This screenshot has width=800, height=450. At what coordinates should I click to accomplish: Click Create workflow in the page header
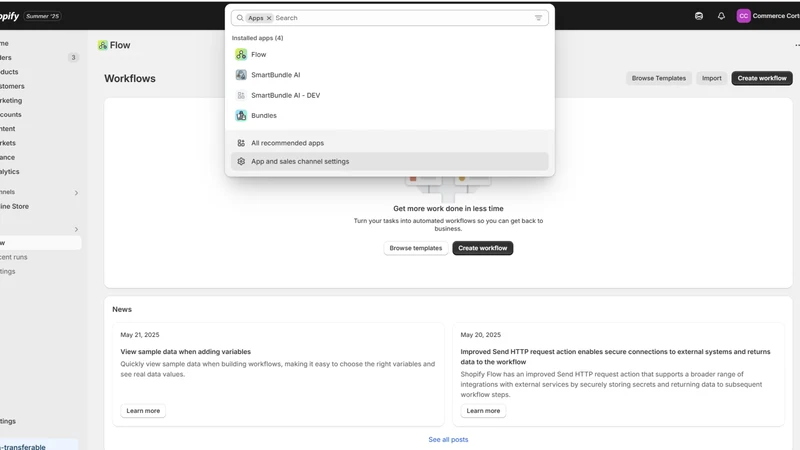[762, 78]
